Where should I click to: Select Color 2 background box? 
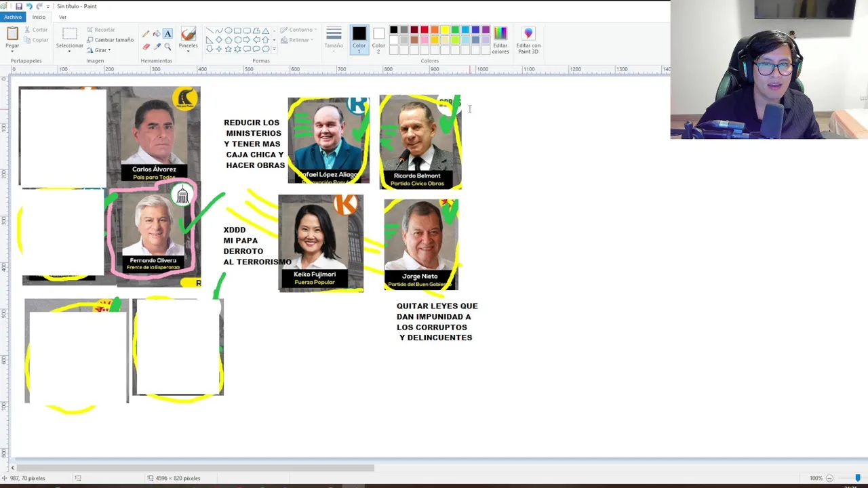point(378,41)
